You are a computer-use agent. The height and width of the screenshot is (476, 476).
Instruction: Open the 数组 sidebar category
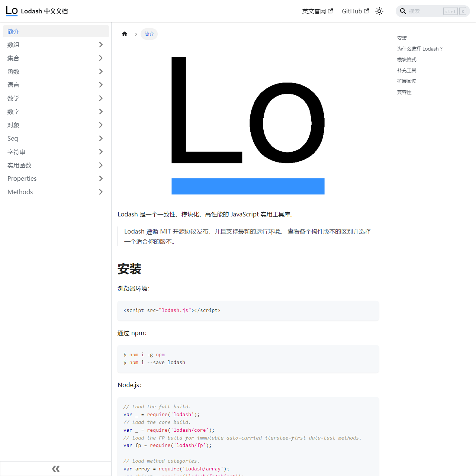click(48, 45)
